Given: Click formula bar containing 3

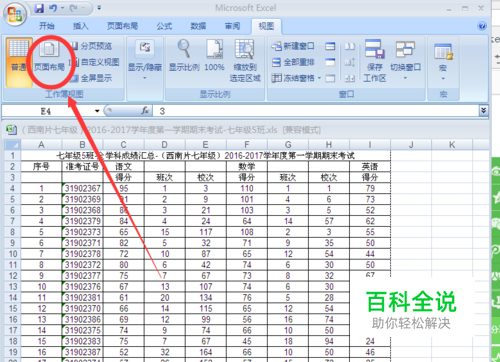Looking at the screenshot, I should [x=315, y=111].
